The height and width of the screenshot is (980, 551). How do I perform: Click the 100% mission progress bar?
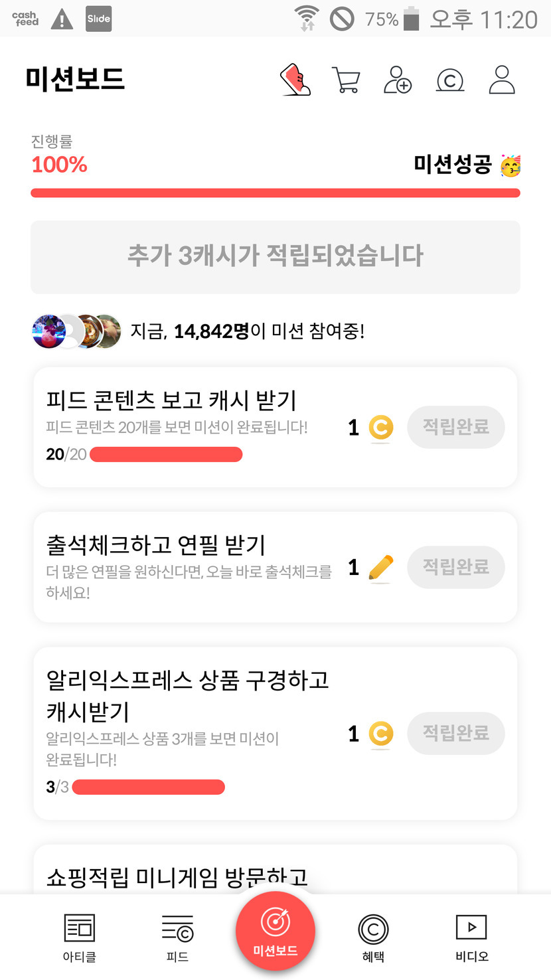(x=275, y=193)
